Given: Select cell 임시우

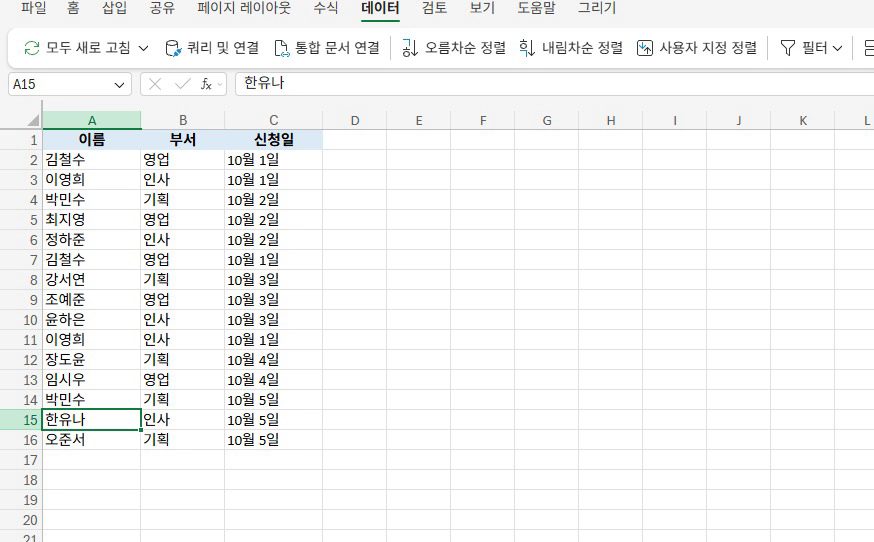Looking at the screenshot, I should [92, 380].
